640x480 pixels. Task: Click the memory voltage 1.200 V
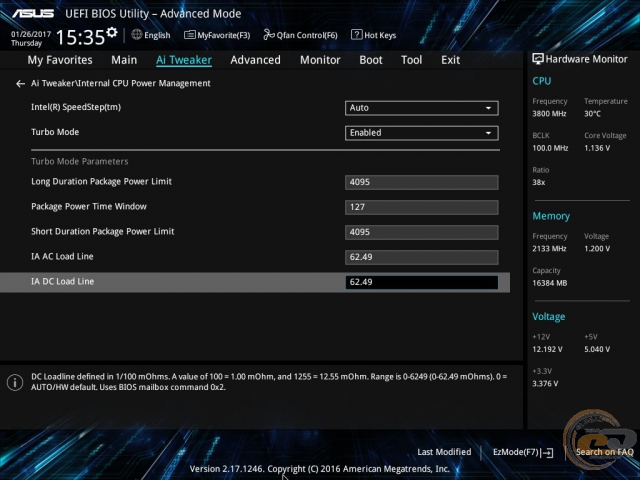(597, 249)
